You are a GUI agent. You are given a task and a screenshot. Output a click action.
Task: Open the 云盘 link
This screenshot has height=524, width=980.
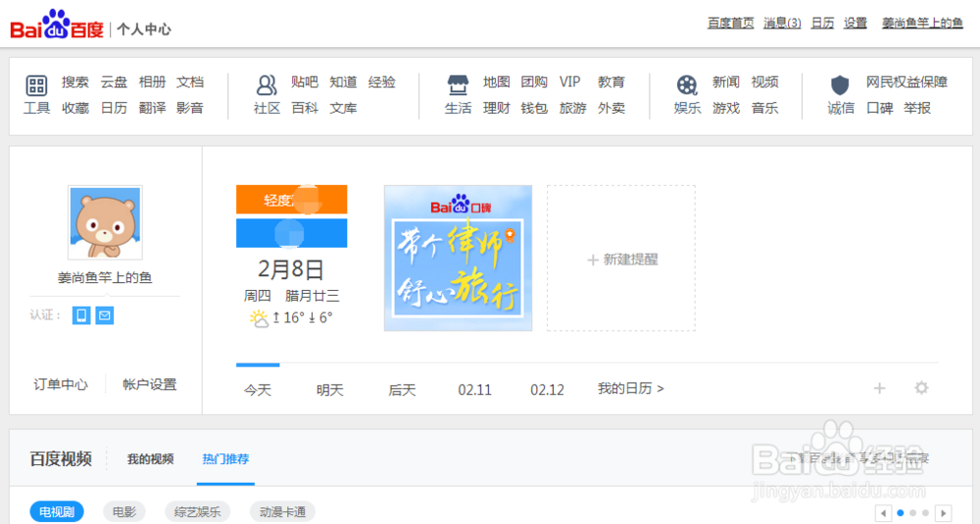(x=114, y=82)
